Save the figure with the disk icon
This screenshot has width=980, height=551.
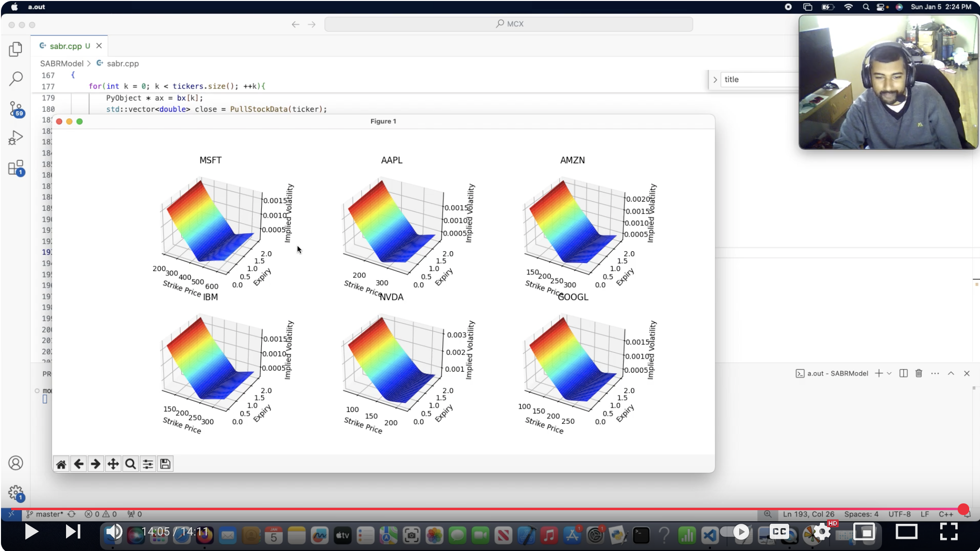pyautogui.click(x=165, y=464)
